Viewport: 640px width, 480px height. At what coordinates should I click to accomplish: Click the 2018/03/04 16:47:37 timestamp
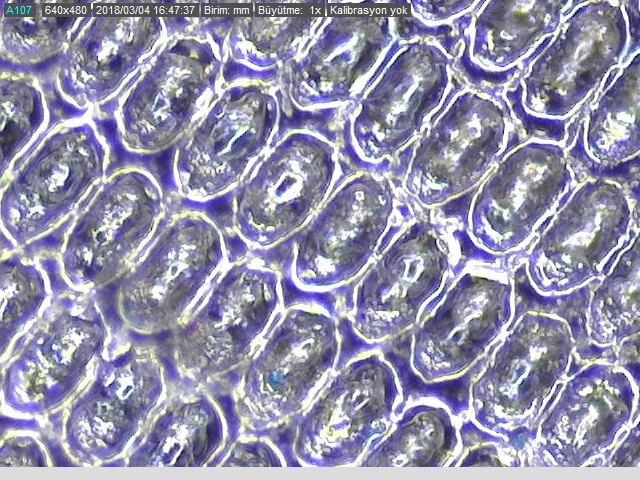(x=145, y=10)
